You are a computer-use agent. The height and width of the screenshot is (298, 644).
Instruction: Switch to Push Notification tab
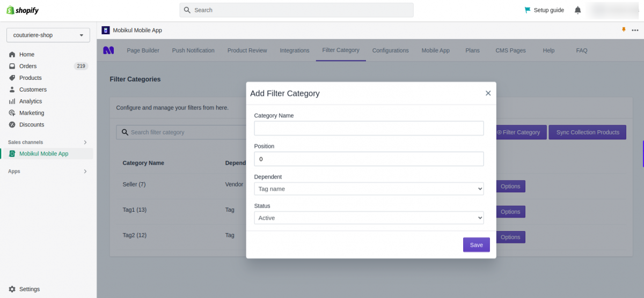pyautogui.click(x=193, y=50)
